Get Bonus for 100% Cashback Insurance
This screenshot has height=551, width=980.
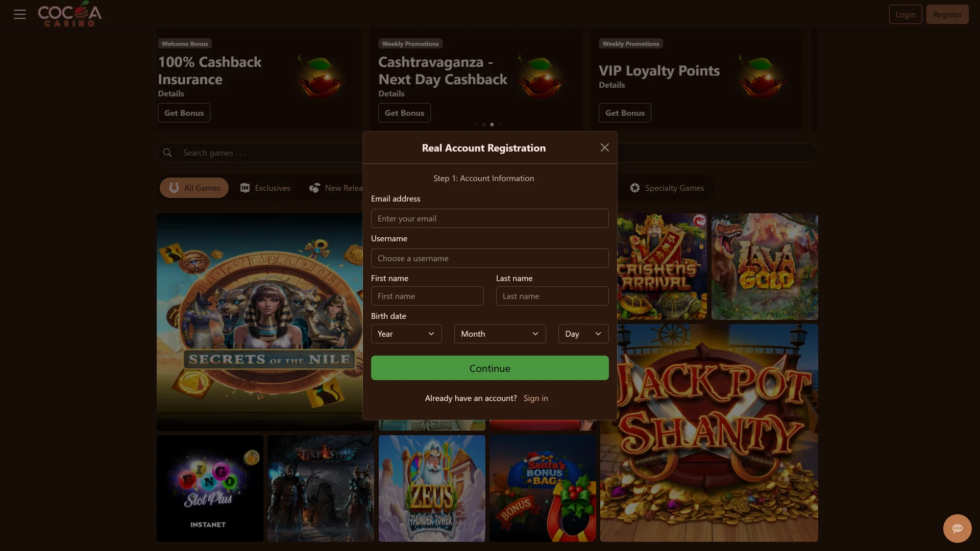184,113
